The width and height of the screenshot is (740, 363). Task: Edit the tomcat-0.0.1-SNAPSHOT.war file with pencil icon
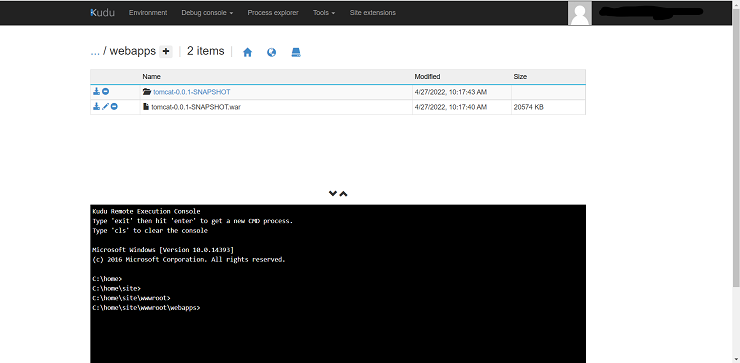[105, 107]
